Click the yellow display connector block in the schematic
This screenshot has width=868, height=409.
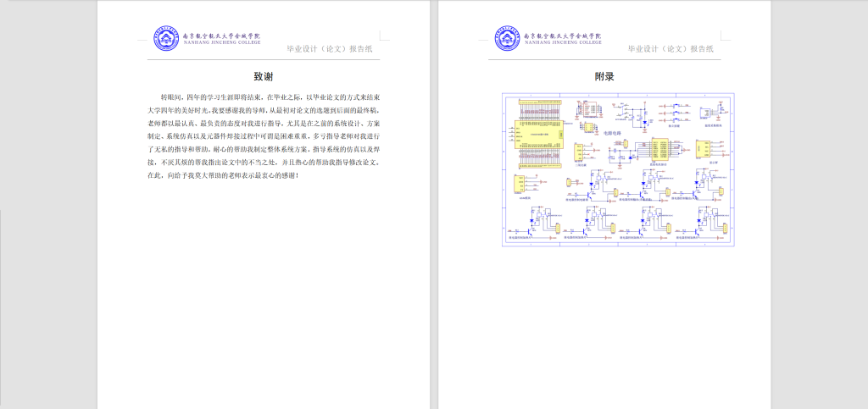tap(703, 149)
